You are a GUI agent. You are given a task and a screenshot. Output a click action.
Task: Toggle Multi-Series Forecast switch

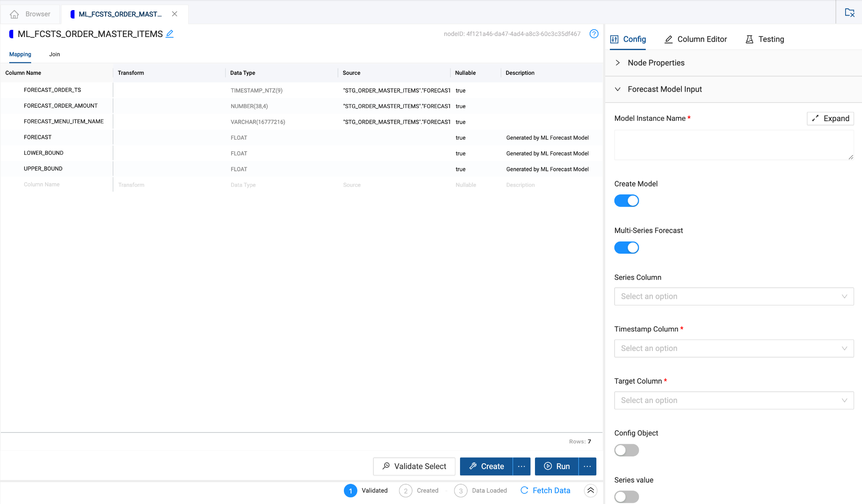click(x=627, y=247)
